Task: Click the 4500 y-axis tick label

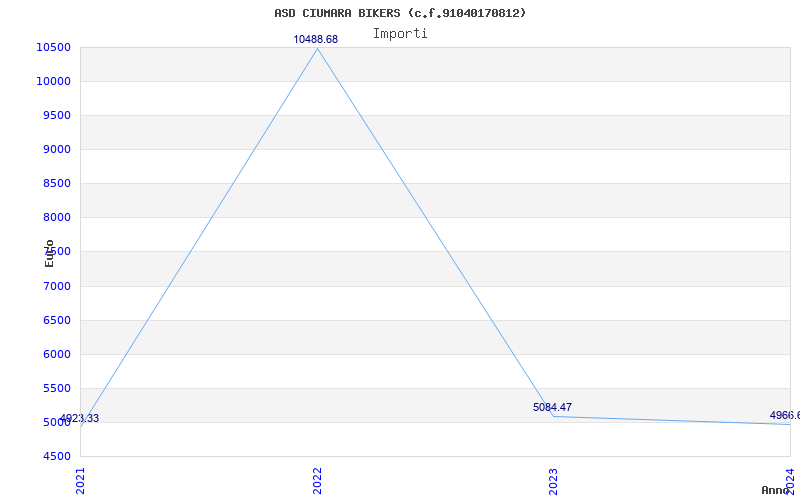Action: pyautogui.click(x=57, y=456)
